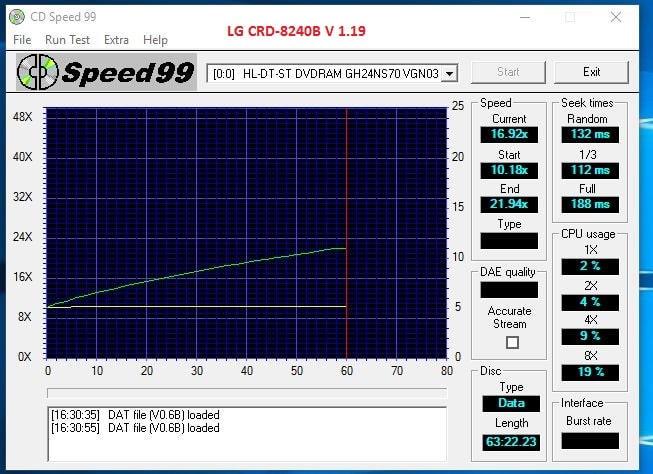The width and height of the screenshot is (653, 474).
Task: Click the Start button
Action: (508, 72)
